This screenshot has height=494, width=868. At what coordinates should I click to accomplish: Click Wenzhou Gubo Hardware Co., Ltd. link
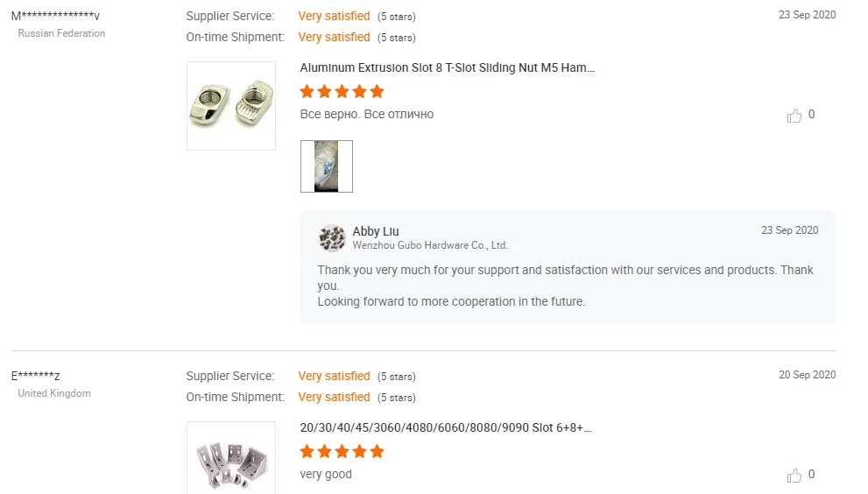(430, 246)
